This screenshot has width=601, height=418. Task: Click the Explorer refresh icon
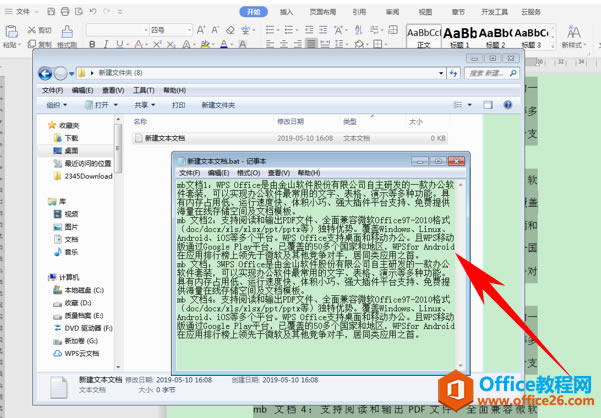coord(454,73)
